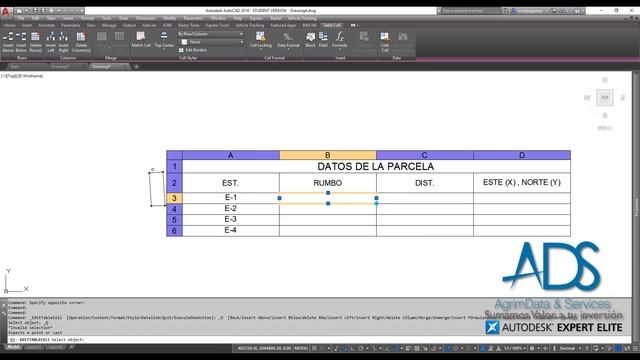
Task: Click workspace switching gear in status bar
Action: point(532,348)
